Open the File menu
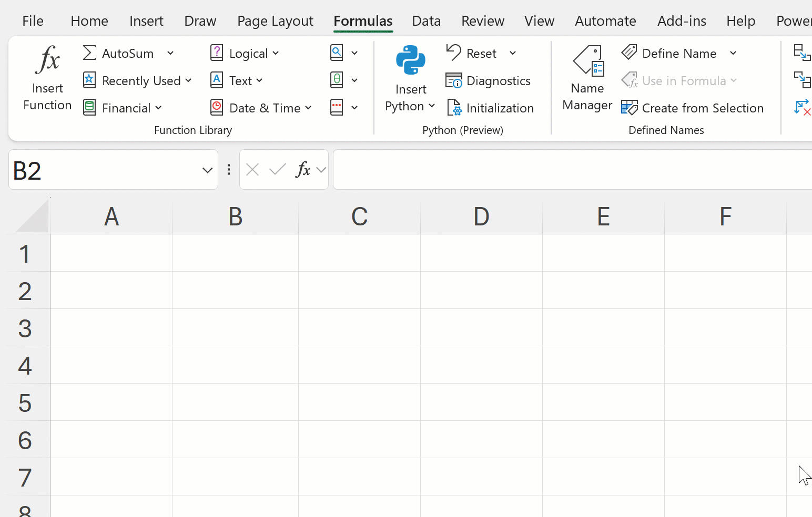This screenshot has width=812, height=517. point(32,21)
